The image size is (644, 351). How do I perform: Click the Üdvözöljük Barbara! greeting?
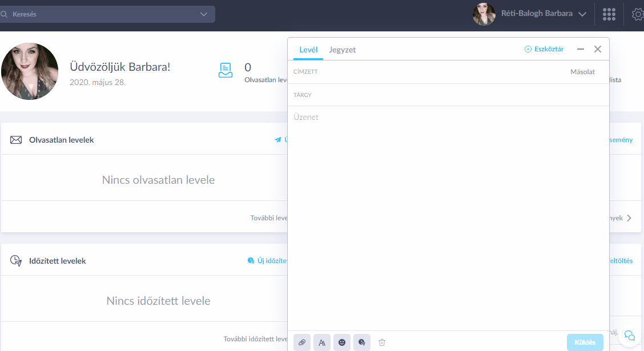(120, 67)
